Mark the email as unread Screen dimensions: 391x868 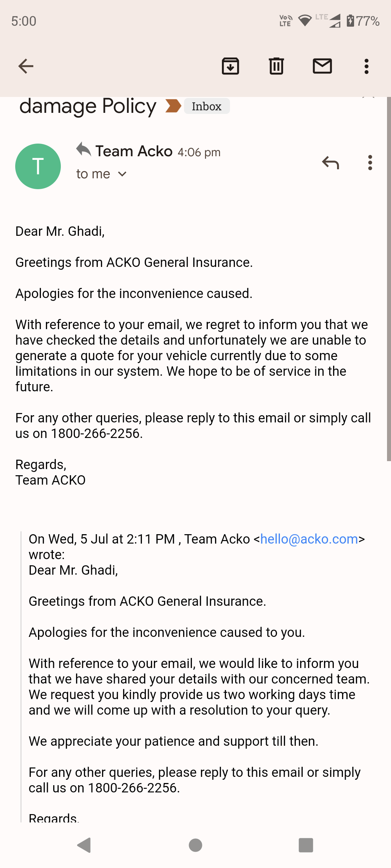[x=322, y=66]
